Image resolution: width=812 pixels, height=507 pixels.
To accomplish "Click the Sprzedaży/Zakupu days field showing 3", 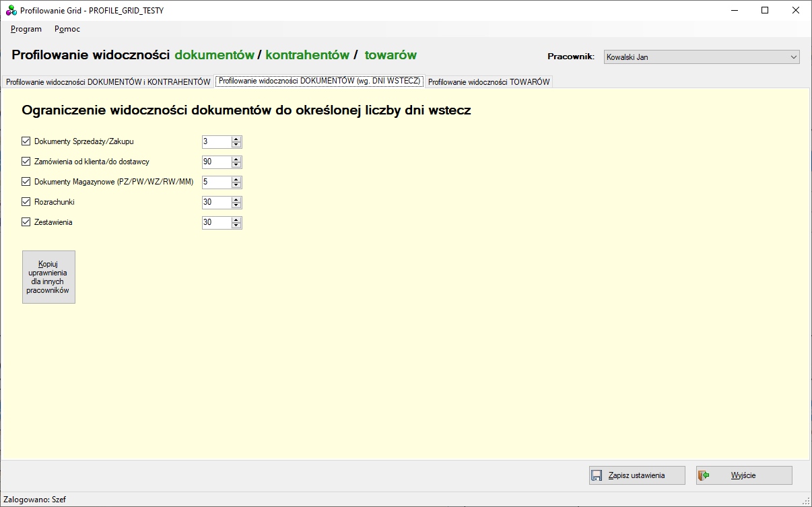I will [216, 141].
